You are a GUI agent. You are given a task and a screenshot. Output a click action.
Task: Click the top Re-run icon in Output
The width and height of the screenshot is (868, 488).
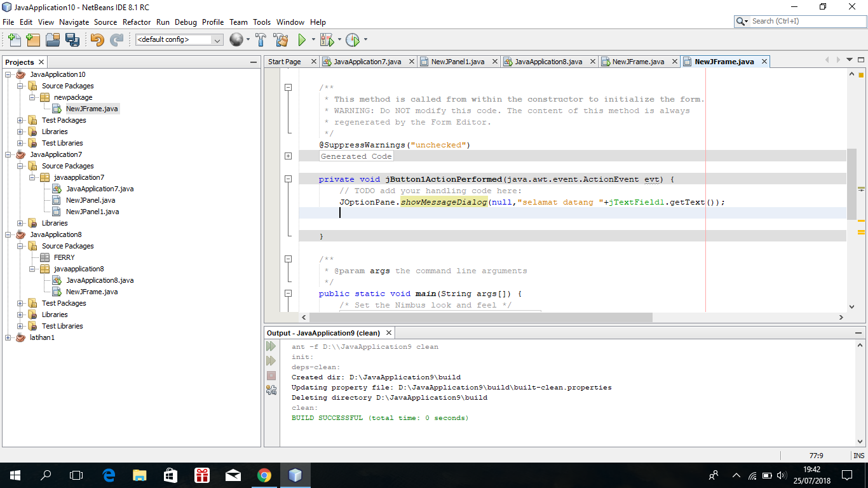tap(271, 346)
